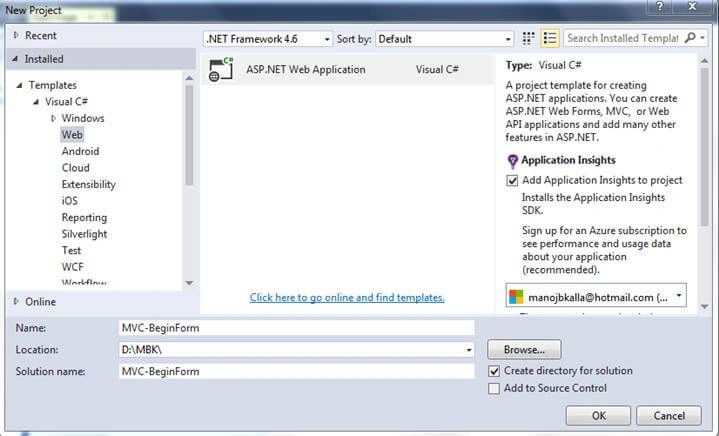This screenshot has height=436, width=719.
Task: Collapse the Visual C# tree node
Action: point(36,102)
